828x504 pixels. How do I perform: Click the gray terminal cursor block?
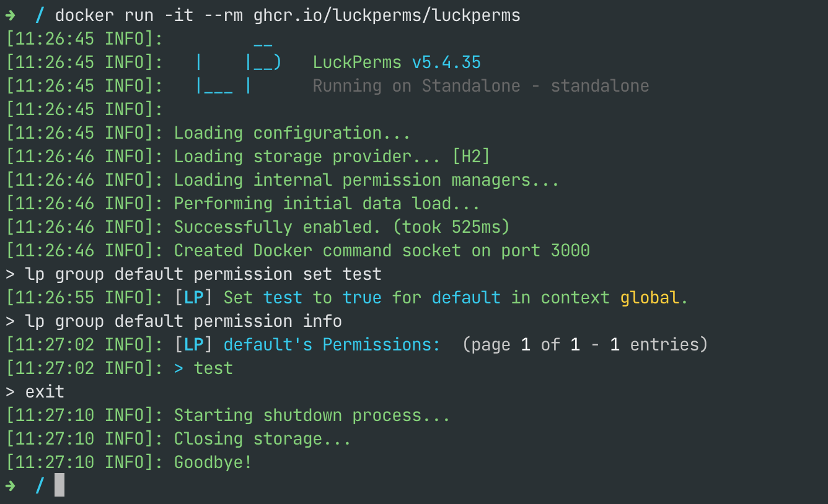(59, 485)
